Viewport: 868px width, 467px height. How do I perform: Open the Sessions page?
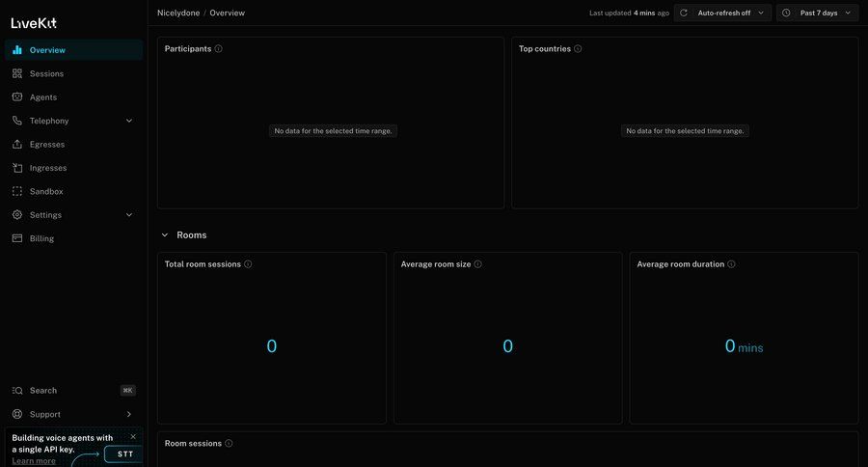coord(73,73)
